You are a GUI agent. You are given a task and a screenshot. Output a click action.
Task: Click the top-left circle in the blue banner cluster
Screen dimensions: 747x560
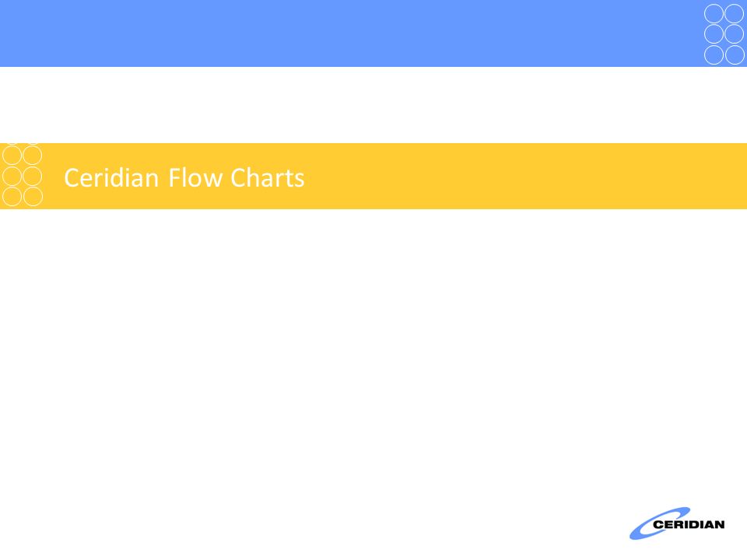[714, 13]
